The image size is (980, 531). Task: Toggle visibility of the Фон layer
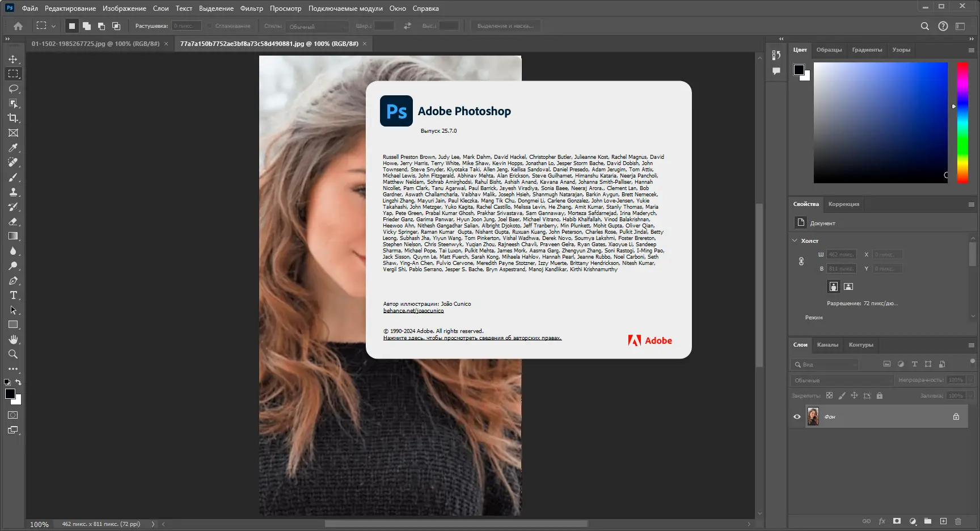click(x=797, y=416)
